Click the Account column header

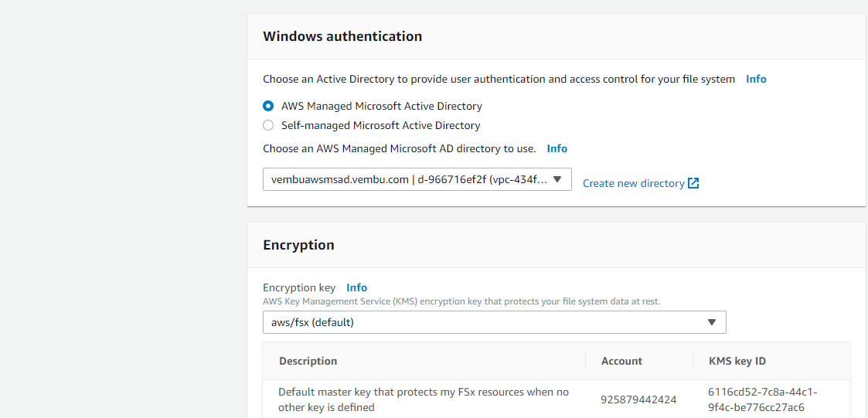point(621,361)
